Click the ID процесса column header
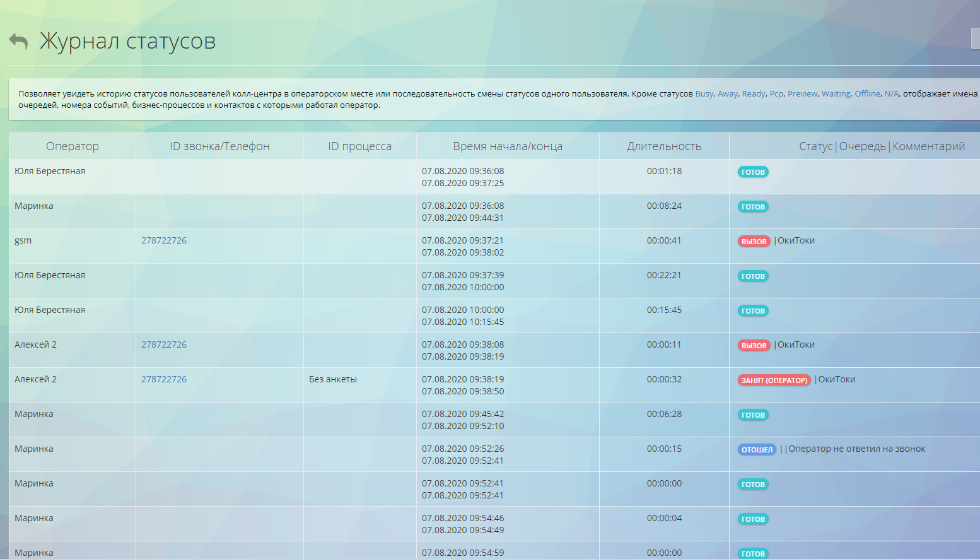The width and height of the screenshot is (980, 559). (x=359, y=146)
